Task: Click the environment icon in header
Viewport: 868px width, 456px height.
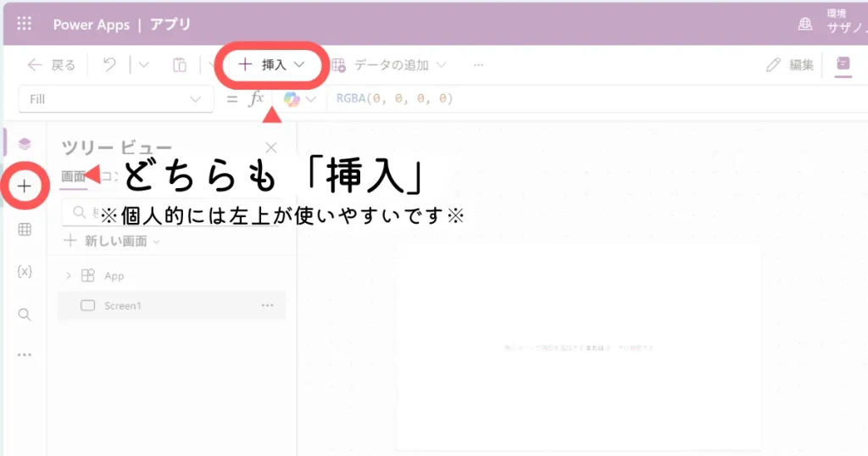Action: pyautogui.click(x=805, y=24)
